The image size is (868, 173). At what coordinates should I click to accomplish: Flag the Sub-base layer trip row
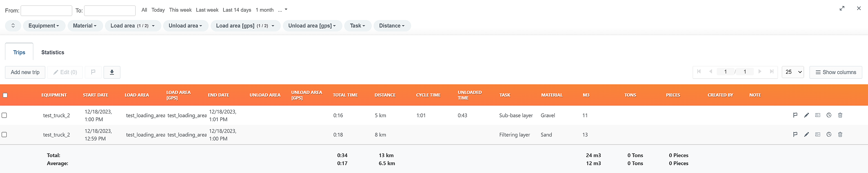[x=795, y=115]
